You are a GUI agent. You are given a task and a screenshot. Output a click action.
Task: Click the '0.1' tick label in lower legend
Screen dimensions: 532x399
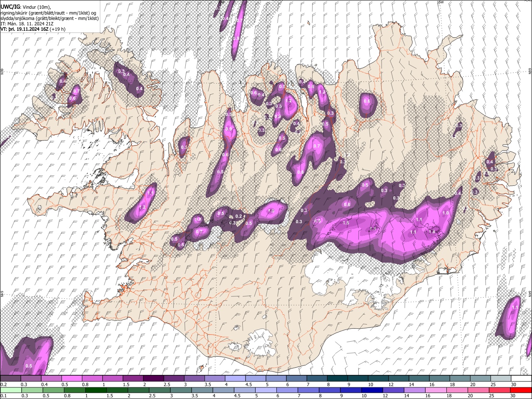point(3,396)
